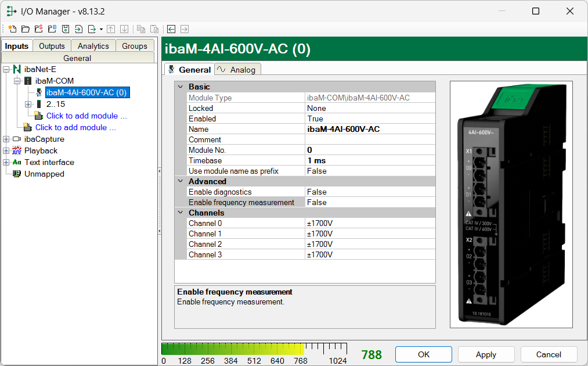Image resolution: width=588 pixels, height=366 pixels.
Task: Toggle Enable diagnostics False value
Action: 370,192
